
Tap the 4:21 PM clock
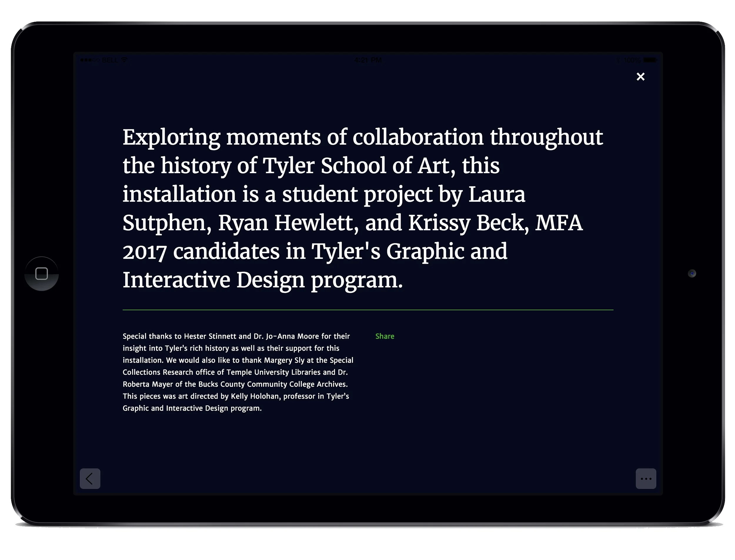(368, 60)
